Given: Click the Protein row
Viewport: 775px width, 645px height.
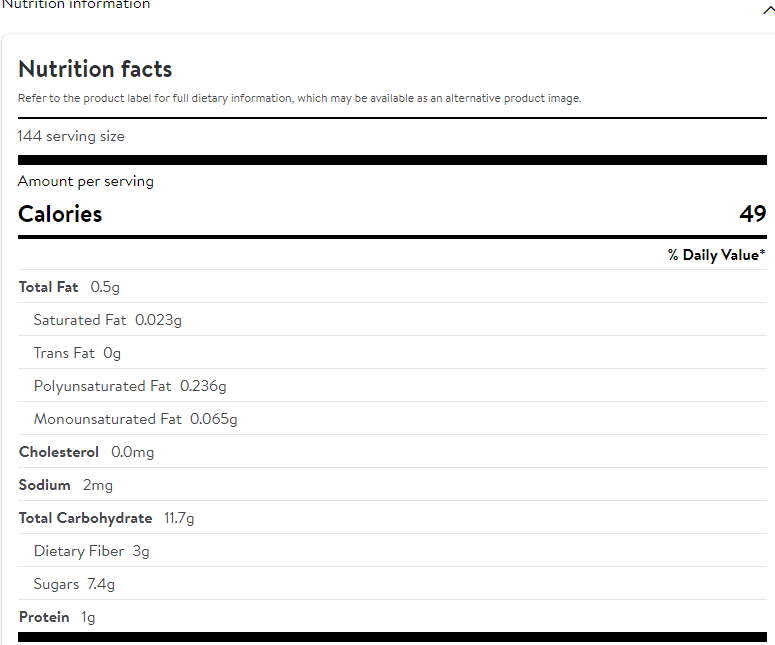Looking at the screenshot, I should [x=57, y=617].
